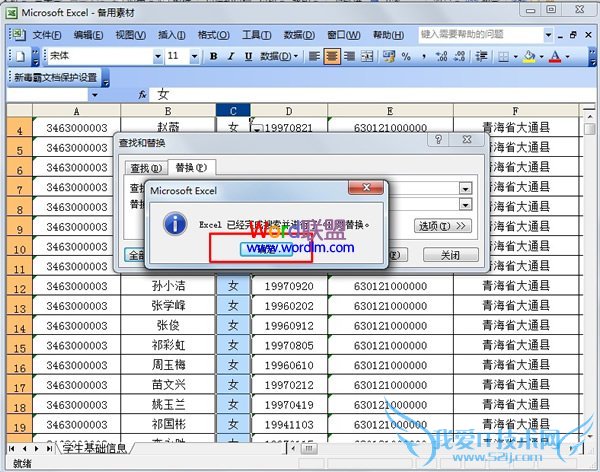
Task: Click the fill color paint bucket
Action: point(529,57)
